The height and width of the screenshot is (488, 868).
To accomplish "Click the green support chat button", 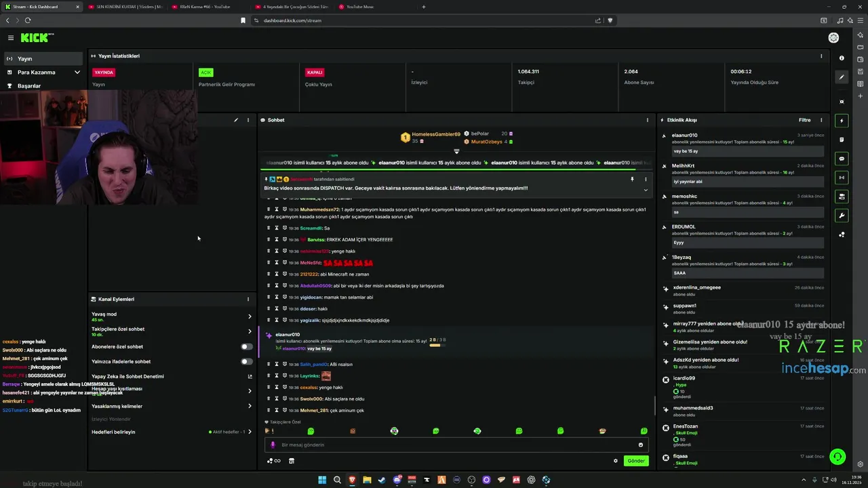I will click(837, 457).
